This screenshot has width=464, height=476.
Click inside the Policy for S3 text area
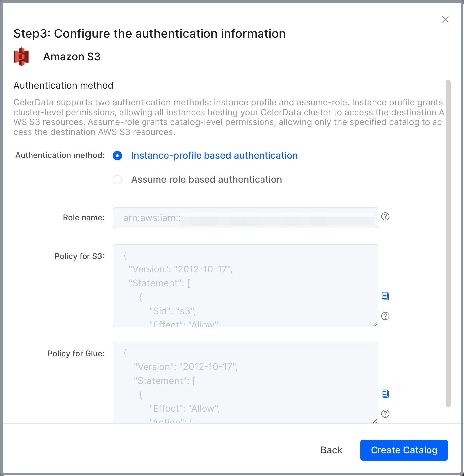click(245, 285)
